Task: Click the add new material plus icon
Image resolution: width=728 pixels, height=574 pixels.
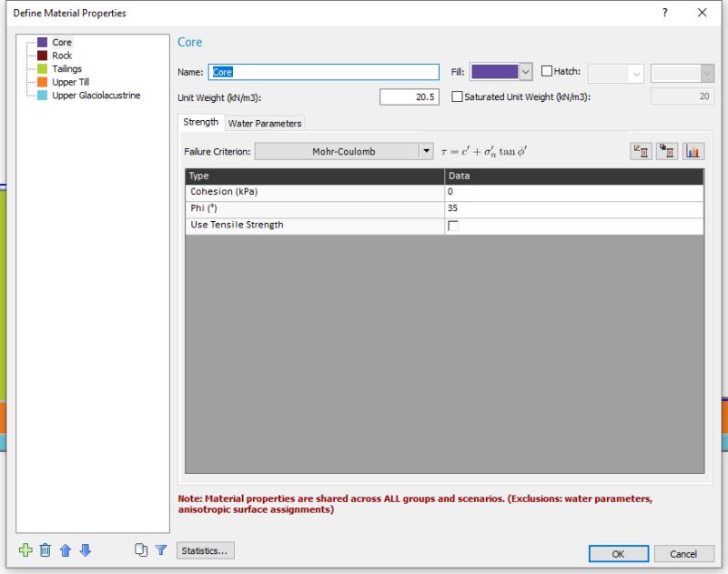Action: point(25,550)
